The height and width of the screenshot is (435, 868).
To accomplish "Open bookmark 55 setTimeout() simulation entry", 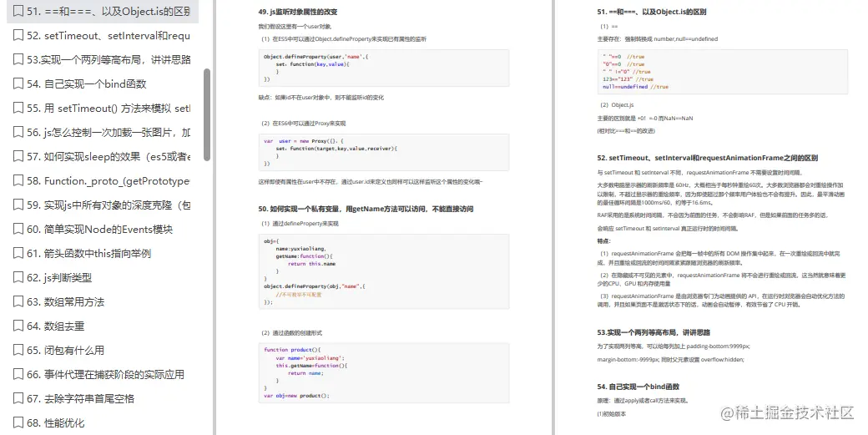I will click(108, 109).
